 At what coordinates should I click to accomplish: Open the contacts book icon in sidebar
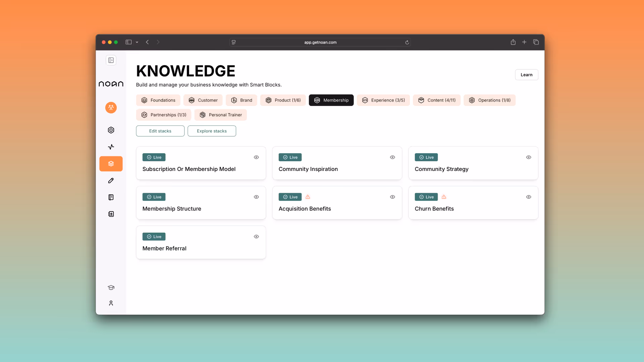(111, 214)
